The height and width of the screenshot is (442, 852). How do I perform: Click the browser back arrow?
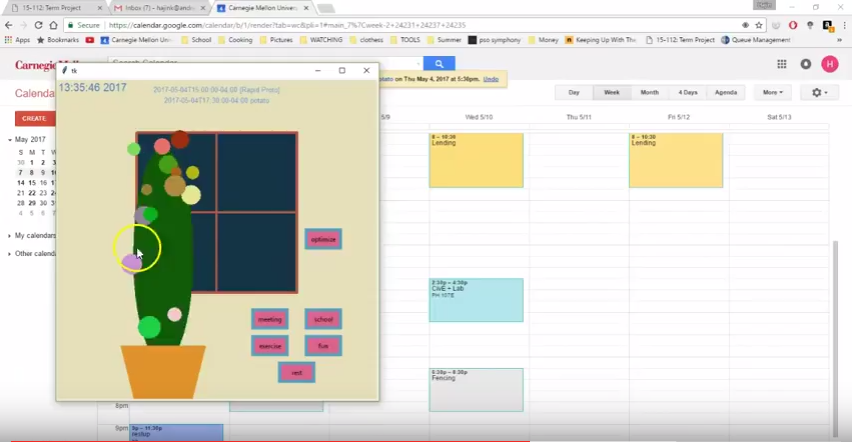pyautogui.click(x=9, y=25)
